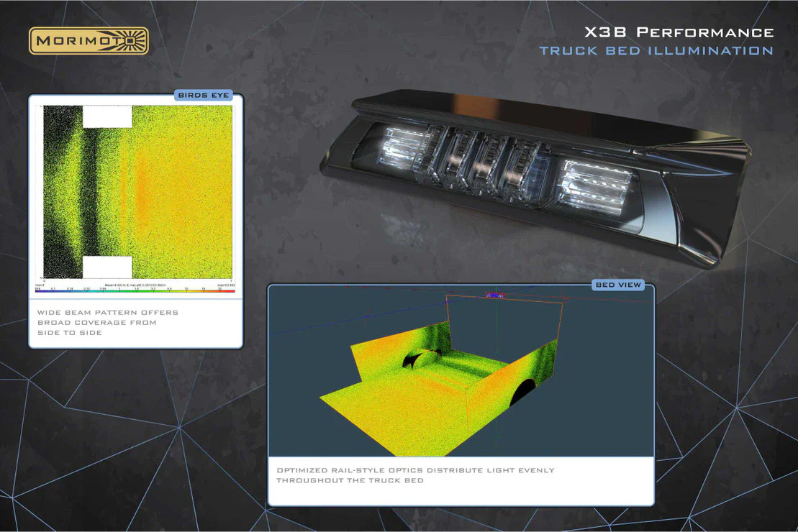Open the birds eye beam pattern heatmap
This screenshot has width=798, height=532.
138,192
